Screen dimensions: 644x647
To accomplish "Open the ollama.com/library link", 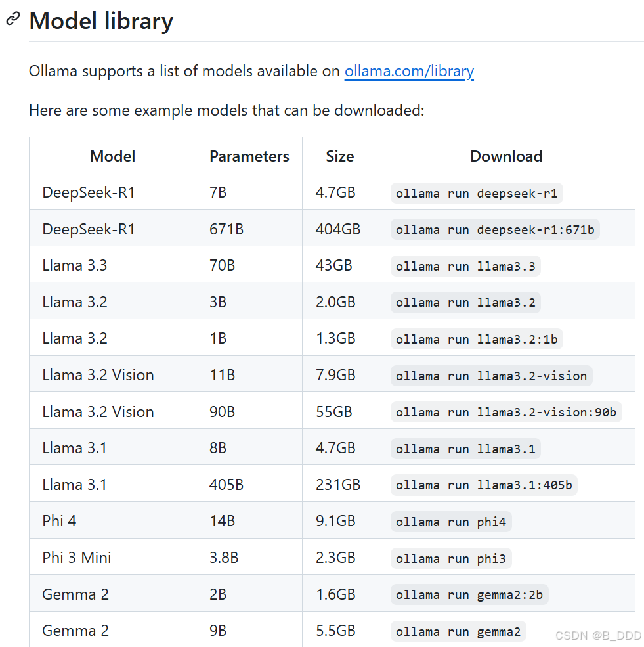I will click(x=409, y=72).
